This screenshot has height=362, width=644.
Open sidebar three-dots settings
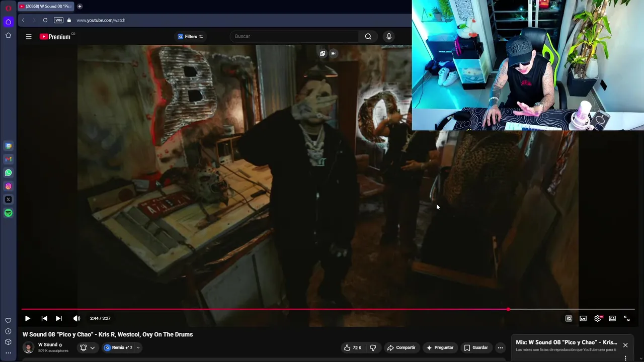(8, 353)
